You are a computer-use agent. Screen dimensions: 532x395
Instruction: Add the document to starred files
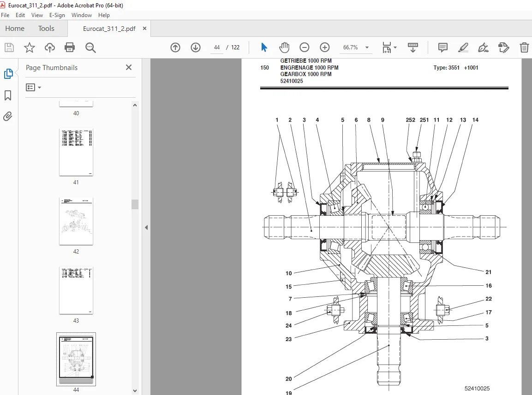pyautogui.click(x=30, y=47)
